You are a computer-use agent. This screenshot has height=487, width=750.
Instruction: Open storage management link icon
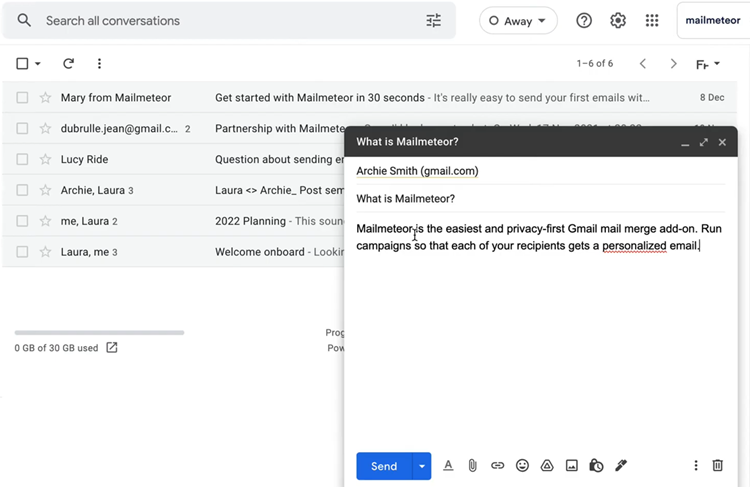click(111, 348)
